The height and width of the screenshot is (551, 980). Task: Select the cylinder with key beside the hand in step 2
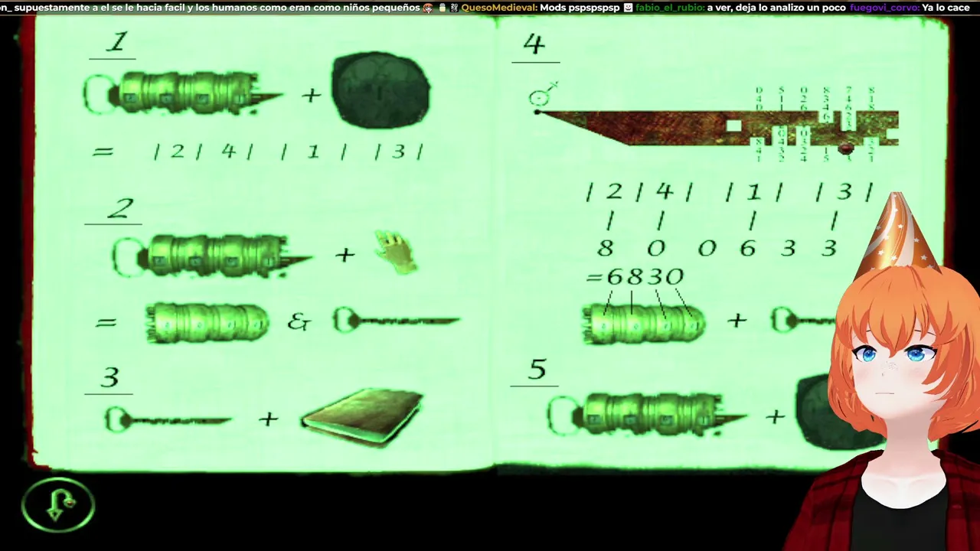[x=213, y=255]
